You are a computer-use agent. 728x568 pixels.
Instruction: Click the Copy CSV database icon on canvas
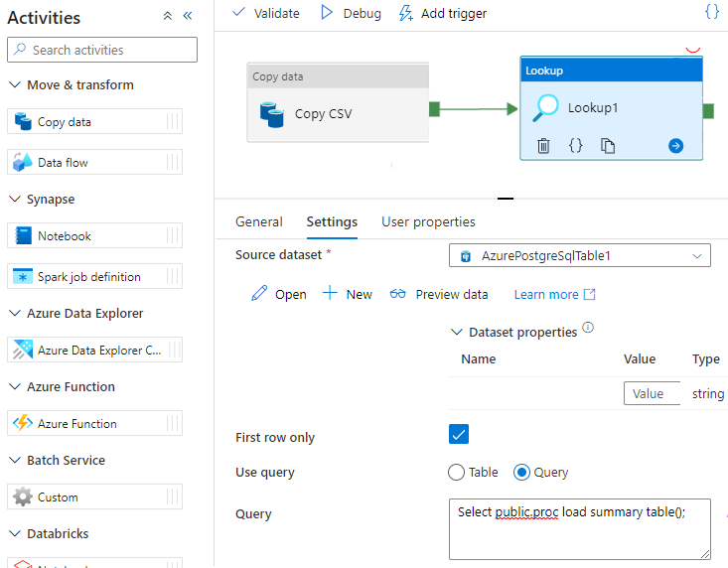[271, 114]
